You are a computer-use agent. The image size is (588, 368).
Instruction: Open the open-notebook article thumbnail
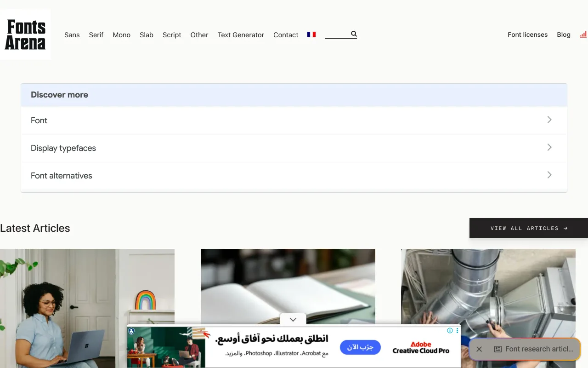pos(288,286)
